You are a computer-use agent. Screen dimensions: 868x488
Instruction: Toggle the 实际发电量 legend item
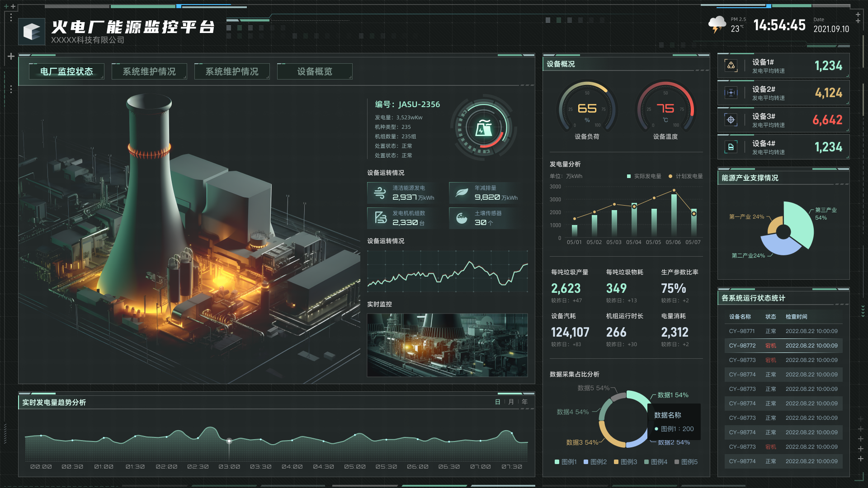tap(644, 176)
